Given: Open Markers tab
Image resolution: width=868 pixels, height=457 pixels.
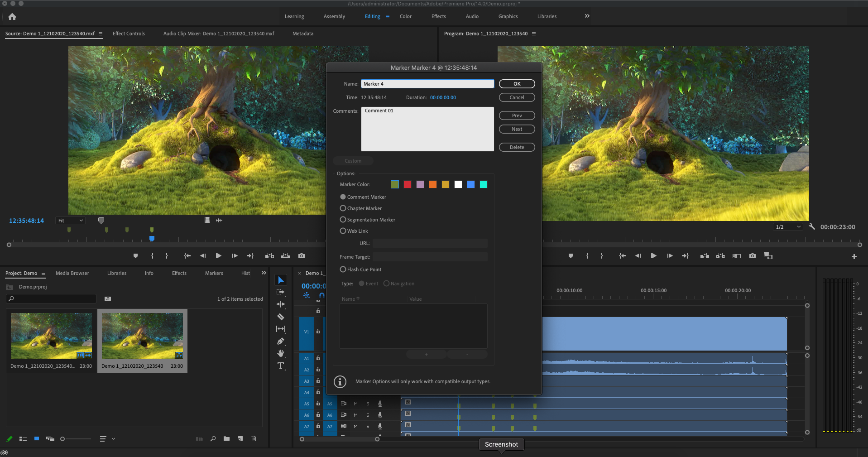Looking at the screenshot, I should 214,274.
